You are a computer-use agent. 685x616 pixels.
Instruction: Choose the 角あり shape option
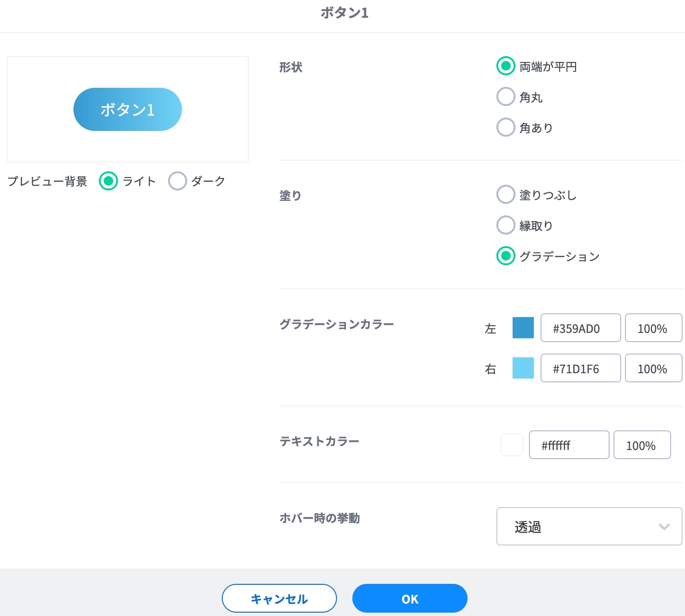pos(505,127)
